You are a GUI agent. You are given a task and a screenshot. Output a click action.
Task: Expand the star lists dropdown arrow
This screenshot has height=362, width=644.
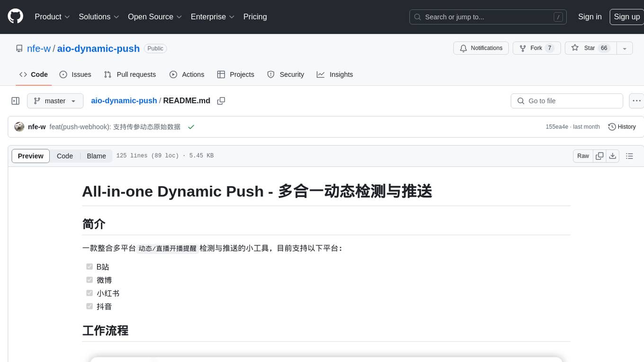point(625,48)
